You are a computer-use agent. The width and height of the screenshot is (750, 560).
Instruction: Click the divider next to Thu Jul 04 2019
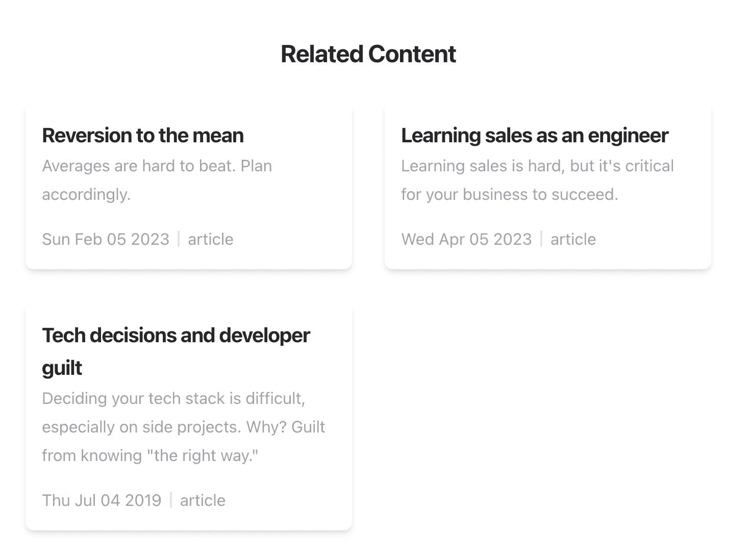pyautogui.click(x=171, y=500)
